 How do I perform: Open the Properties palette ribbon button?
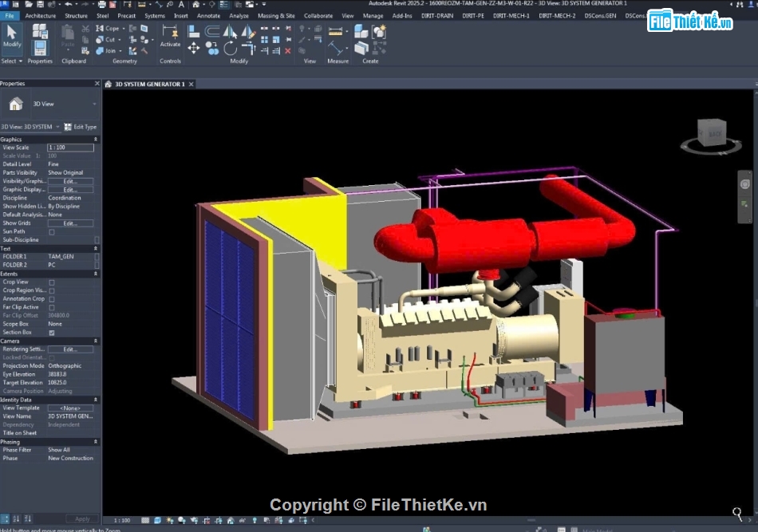pyautogui.click(x=40, y=48)
